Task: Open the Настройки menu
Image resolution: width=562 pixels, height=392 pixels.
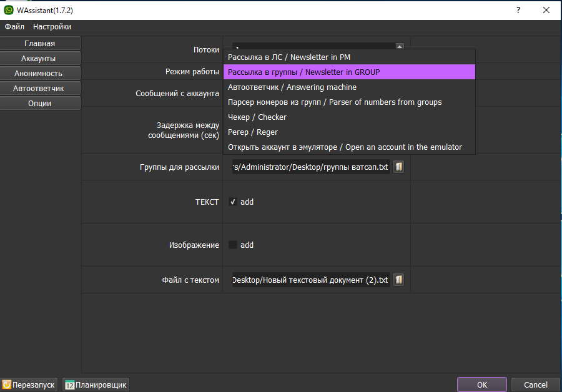Action: (x=52, y=27)
